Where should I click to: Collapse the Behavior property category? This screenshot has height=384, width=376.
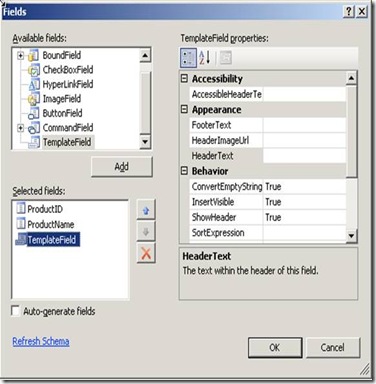pyautogui.click(x=184, y=171)
